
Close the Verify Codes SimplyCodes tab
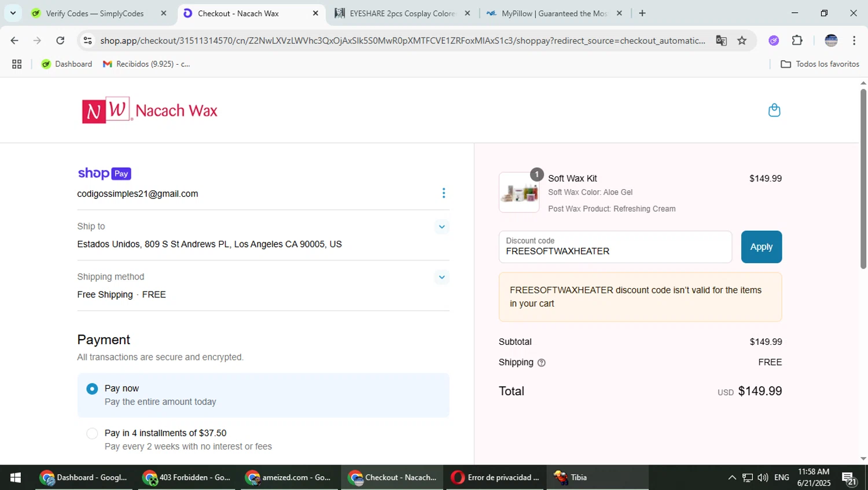tap(164, 13)
